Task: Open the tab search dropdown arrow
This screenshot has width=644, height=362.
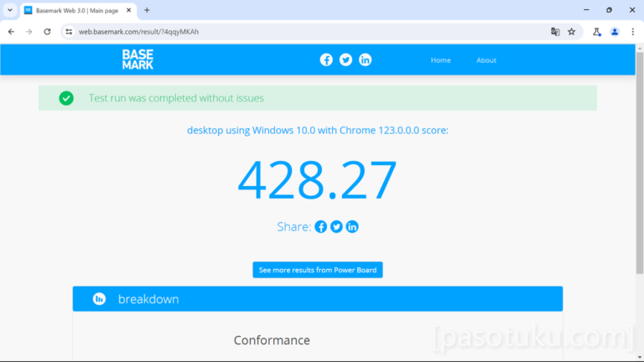Action: point(9,10)
